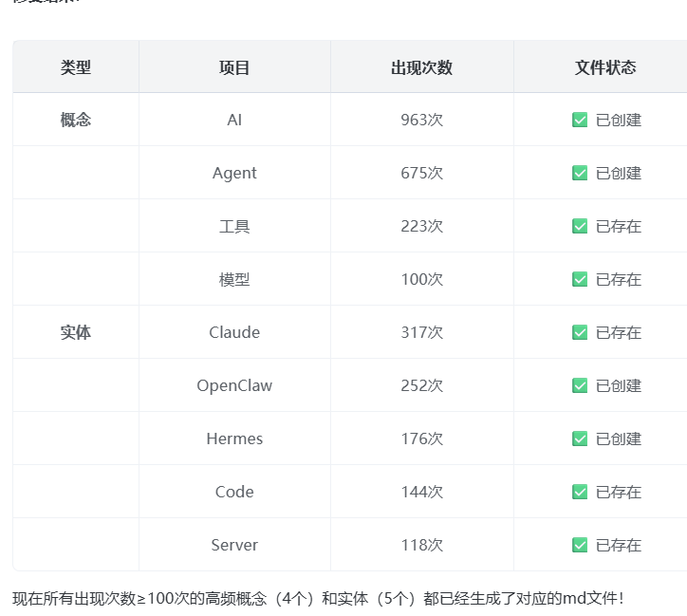687x616 pixels.
Task: Click the 模型 item cell
Action: [x=234, y=279]
